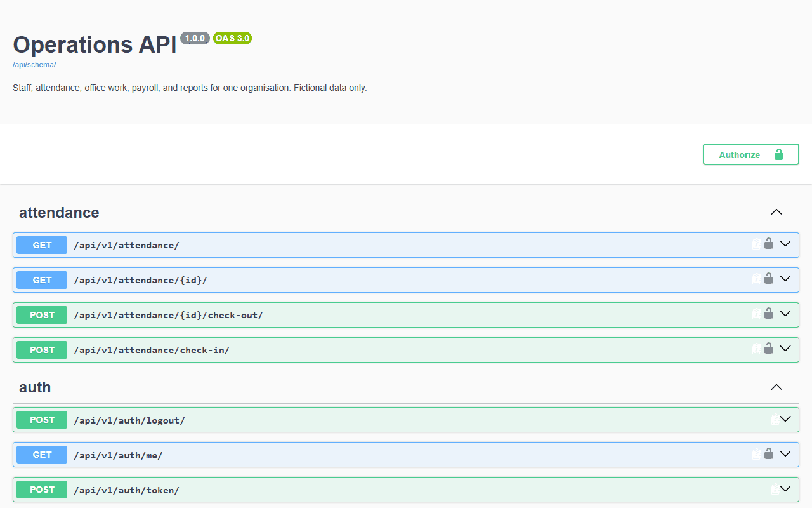Viewport: 812px width, 508px height.
Task: Collapse the auth section with its arrow
Action: click(776, 387)
